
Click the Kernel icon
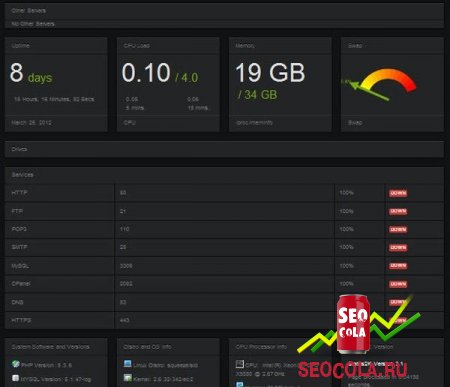127,378
